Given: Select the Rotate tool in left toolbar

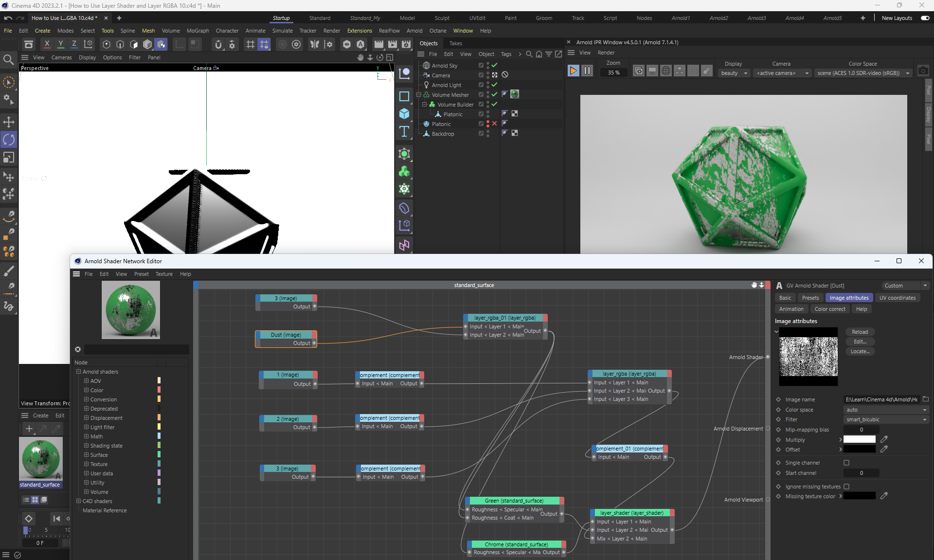Looking at the screenshot, I should (x=9, y=140).
